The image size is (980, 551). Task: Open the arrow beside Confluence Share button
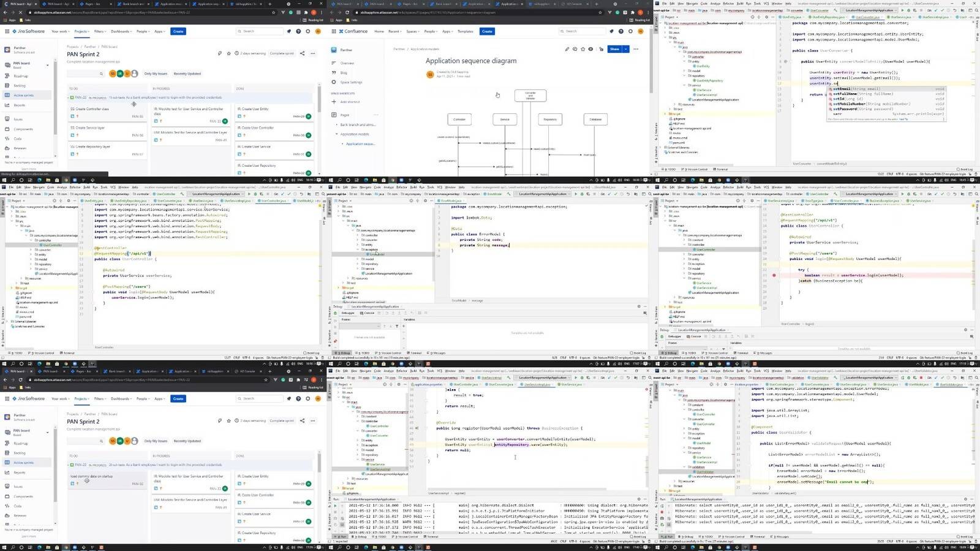click(625, 49)
